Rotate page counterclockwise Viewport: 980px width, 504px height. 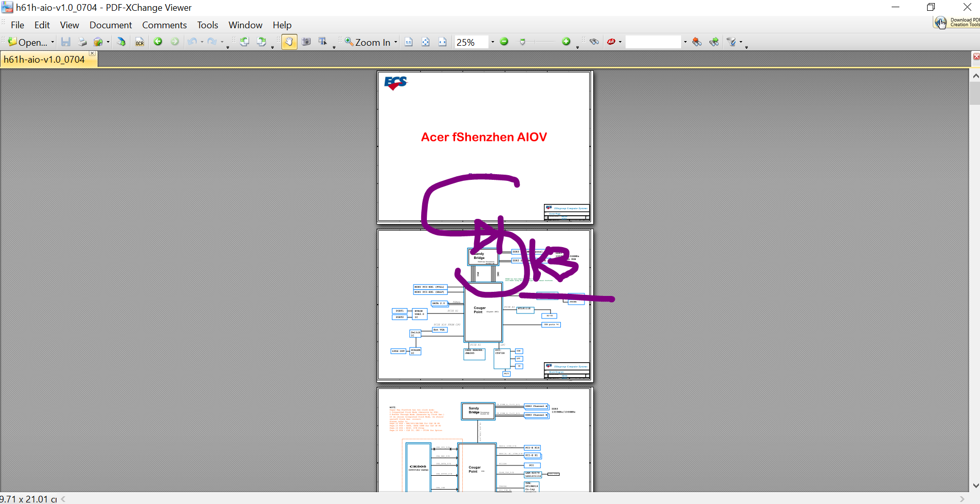pos(244,42)
